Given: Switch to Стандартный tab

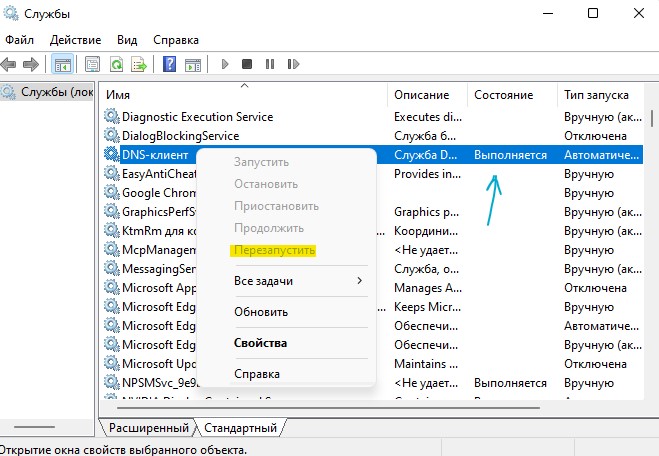Looking at the screenshot, I should 240,428.
